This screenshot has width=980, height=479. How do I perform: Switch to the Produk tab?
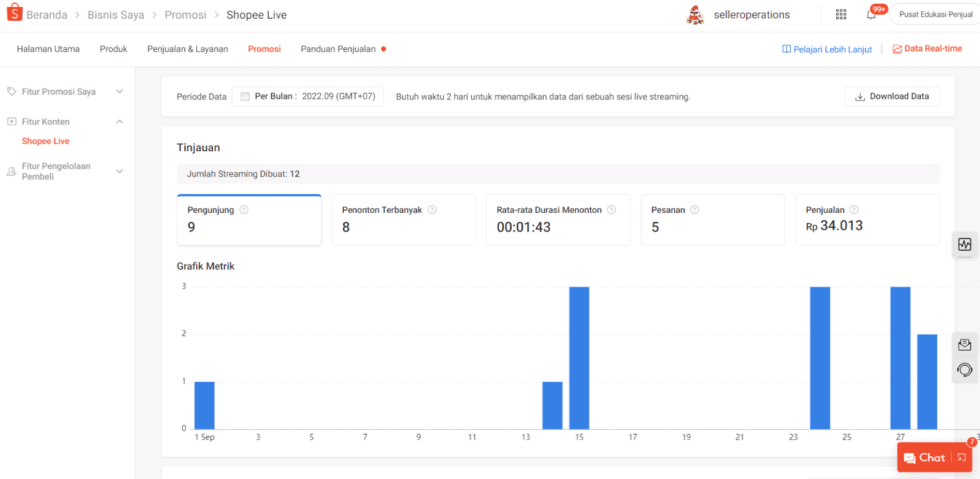(x=113, y=49)
